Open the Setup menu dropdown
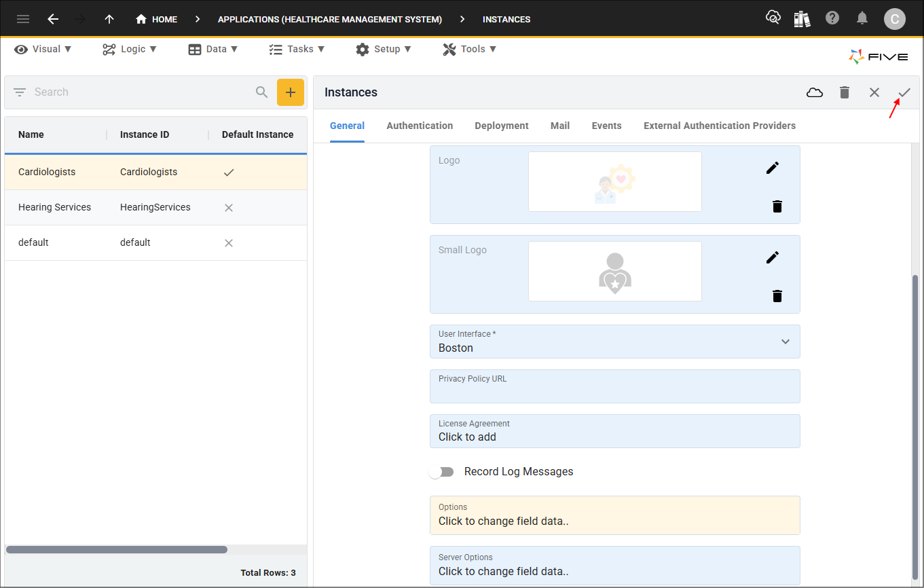 click(x=384, y=49)
